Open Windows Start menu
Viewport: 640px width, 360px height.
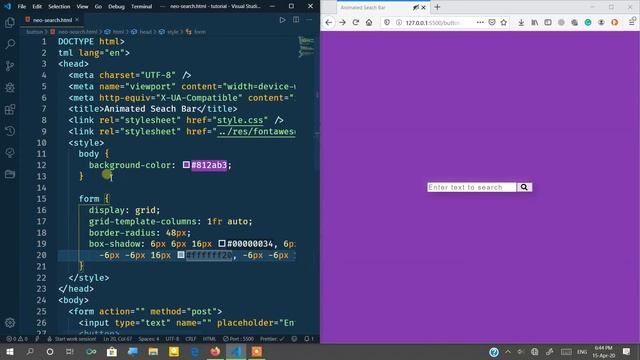(10, 351)
